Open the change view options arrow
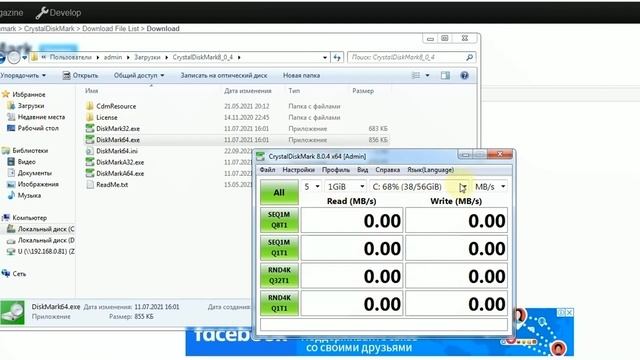Screen dimensions: 640x360 [x=427, y=76]
